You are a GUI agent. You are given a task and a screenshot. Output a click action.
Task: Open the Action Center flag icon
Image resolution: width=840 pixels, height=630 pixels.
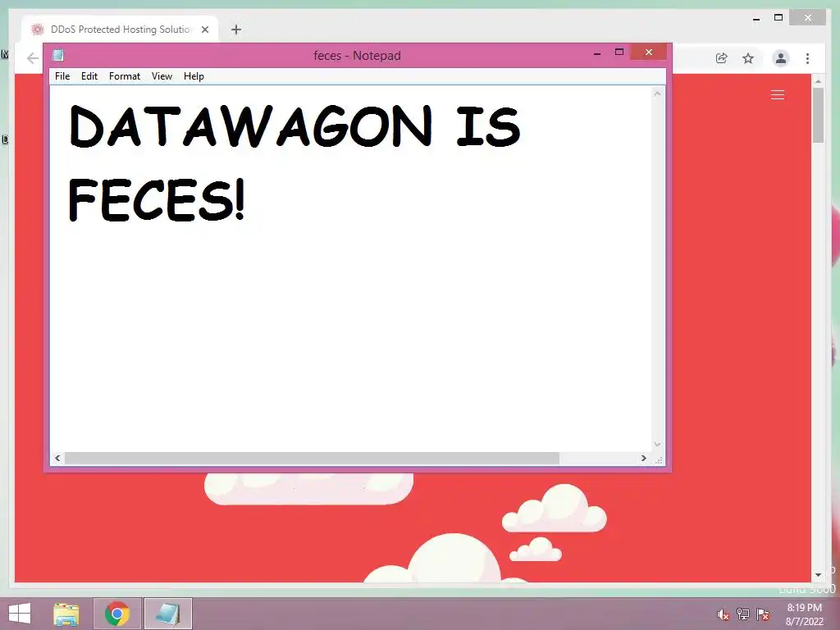coord(763,614)
